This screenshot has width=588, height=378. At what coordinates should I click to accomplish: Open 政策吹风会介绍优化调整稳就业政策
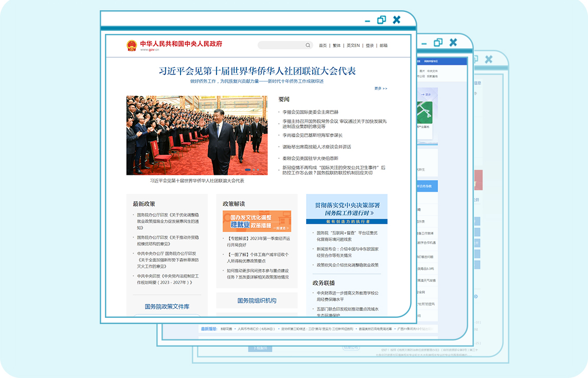(348, 265)
